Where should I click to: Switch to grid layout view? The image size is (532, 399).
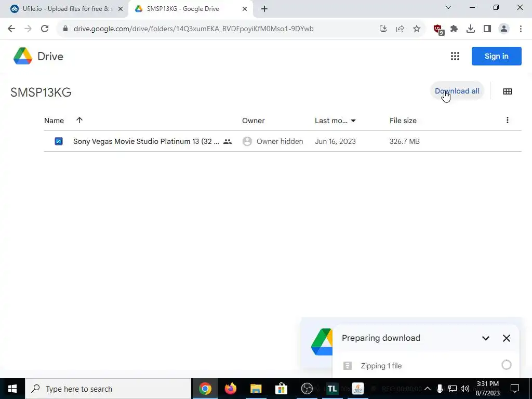coord(507,91)
